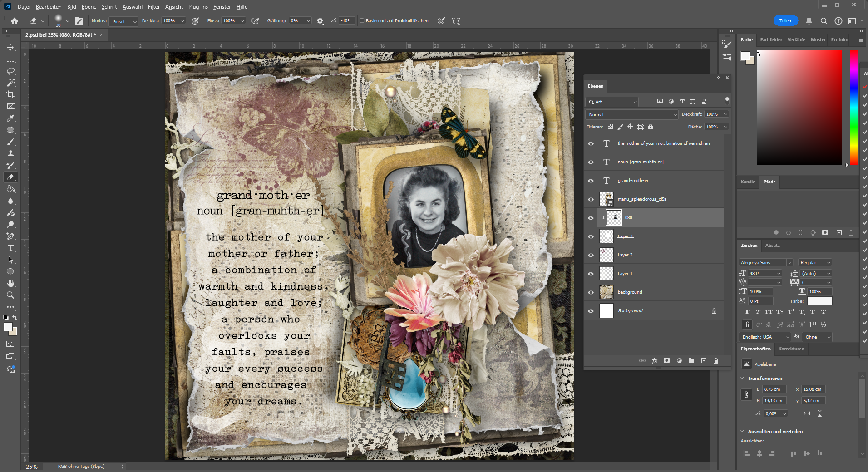Switch to the Farbfelder tab
868x472 pixels.
(x=771, y=40)
